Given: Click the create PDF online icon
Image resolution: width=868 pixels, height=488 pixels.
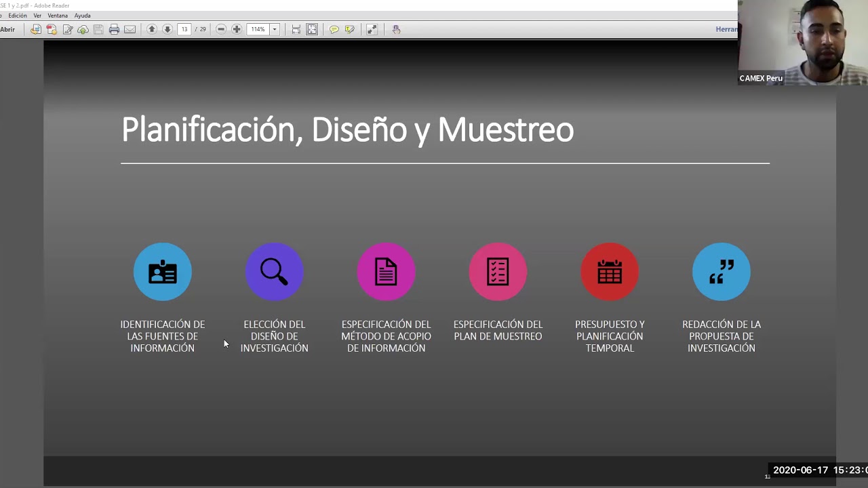Looking at the screenshot, I should (x=52, y=29).
